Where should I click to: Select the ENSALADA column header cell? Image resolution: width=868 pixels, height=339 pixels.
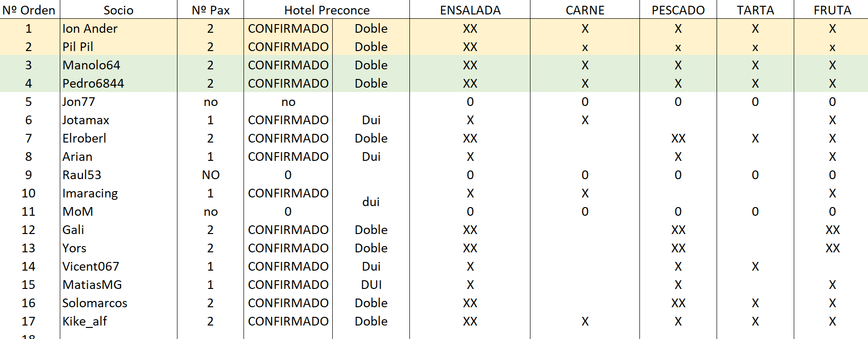pyautogui.click(x=470, y=10)
